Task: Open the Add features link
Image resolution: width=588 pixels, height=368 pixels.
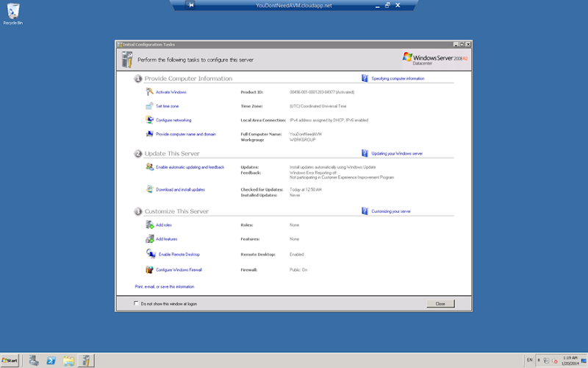Action: [167, 238]
